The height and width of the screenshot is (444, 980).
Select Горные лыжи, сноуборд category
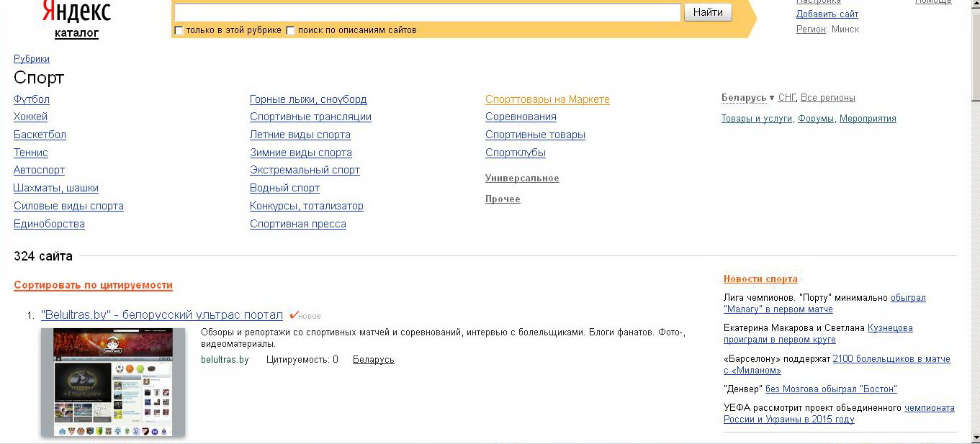pos(308,99)
